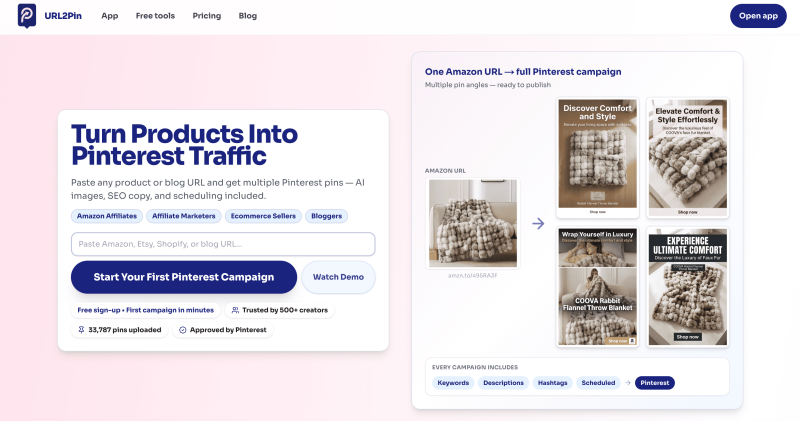The image size is (800, 421).
Task: Click 'One Amazon URL → full Pinterest campaign' heading
Action: [x=523, y=72]
